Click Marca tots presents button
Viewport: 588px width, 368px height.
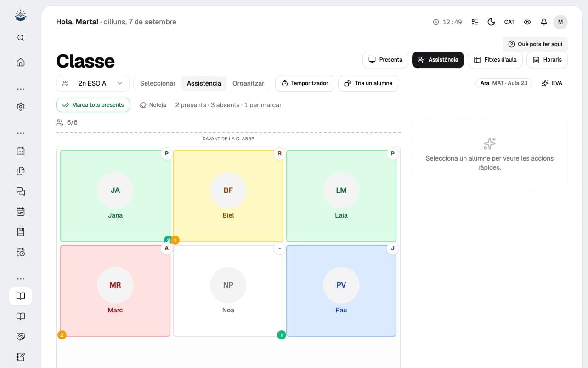tap(93, 105)
